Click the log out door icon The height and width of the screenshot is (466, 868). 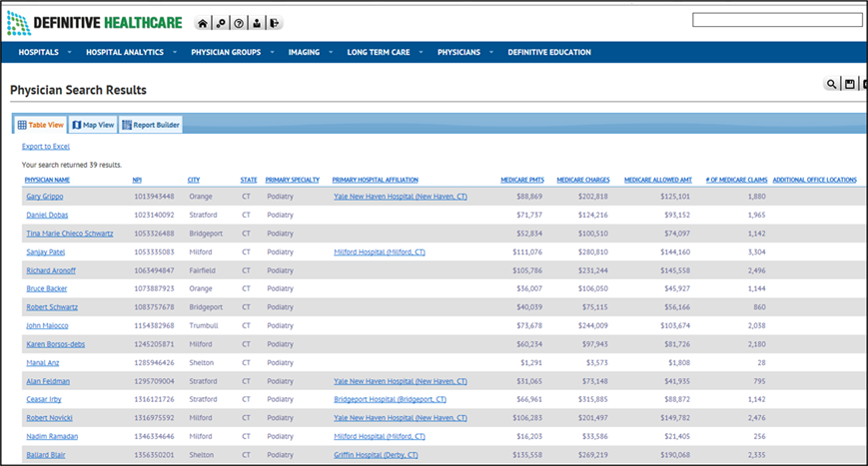[x=275, y=23]
